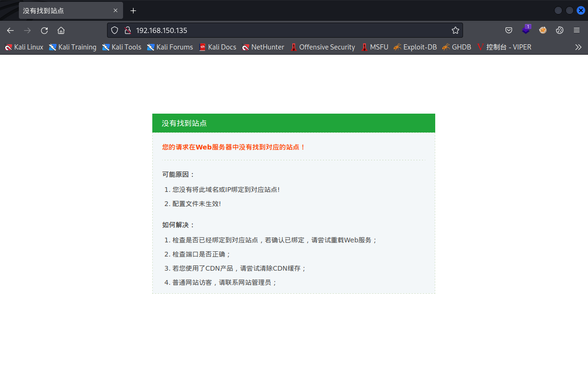Click the address bar showing 192.168.150.135
This screenshot has width=588, height=389.
(283, 30)
